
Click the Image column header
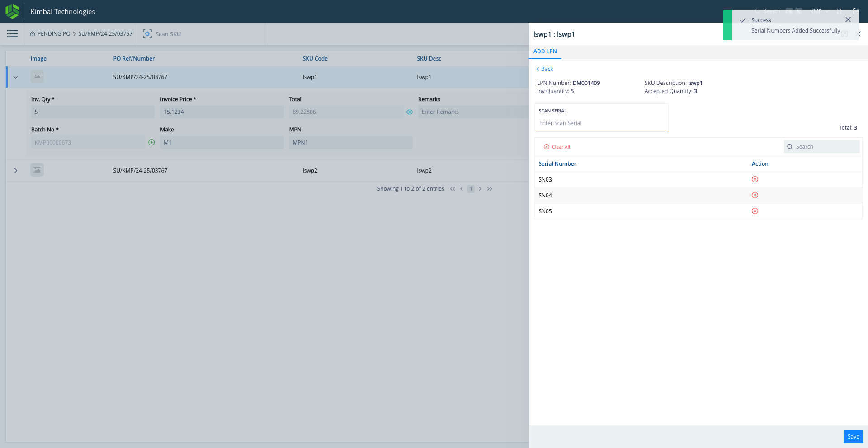pyautogui.click(x=38, y=59)
